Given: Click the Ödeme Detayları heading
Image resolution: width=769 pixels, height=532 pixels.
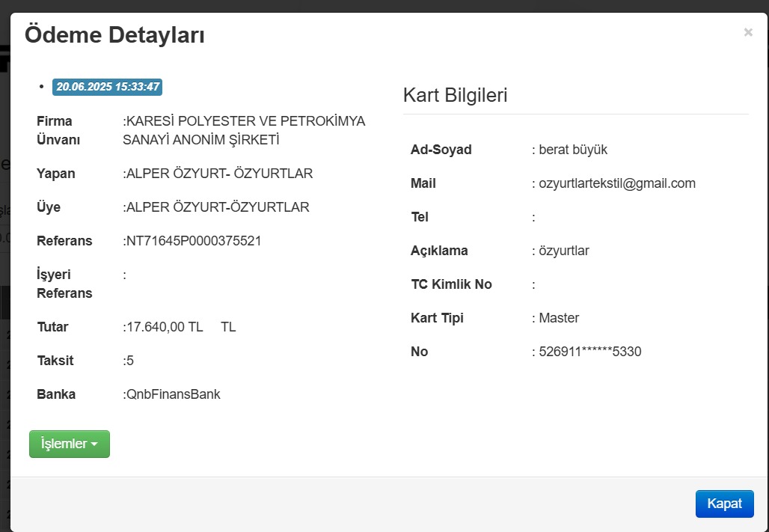Looking at the screenshot, I should [114, 35].
